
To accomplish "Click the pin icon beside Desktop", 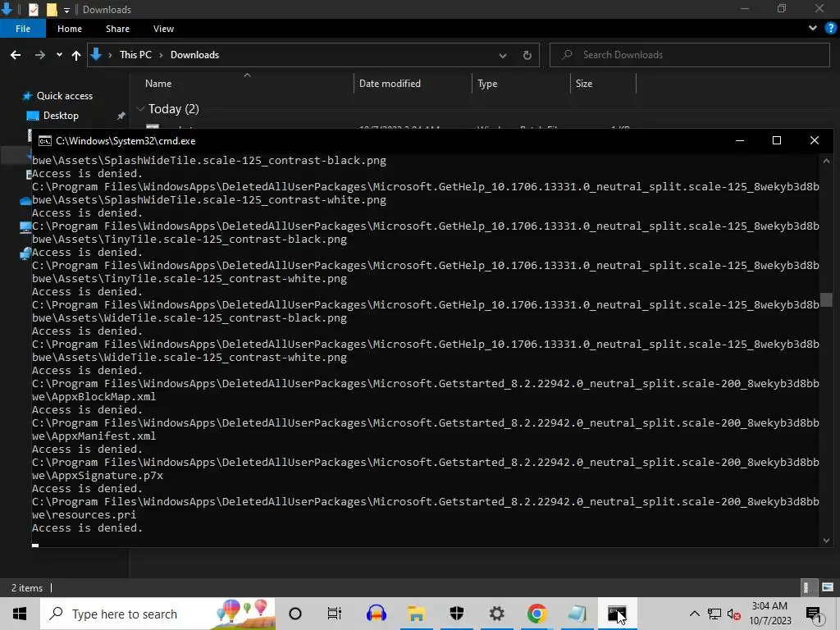I will (121, 116).
